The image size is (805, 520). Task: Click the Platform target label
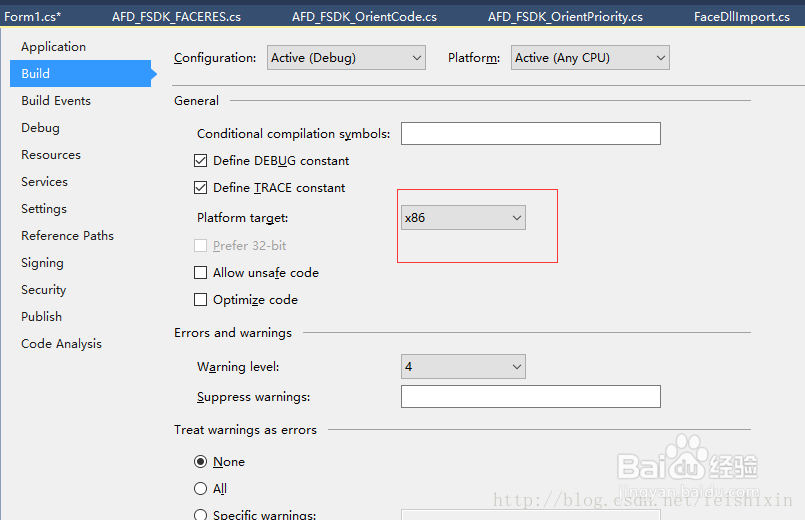[x=242, y=218]
